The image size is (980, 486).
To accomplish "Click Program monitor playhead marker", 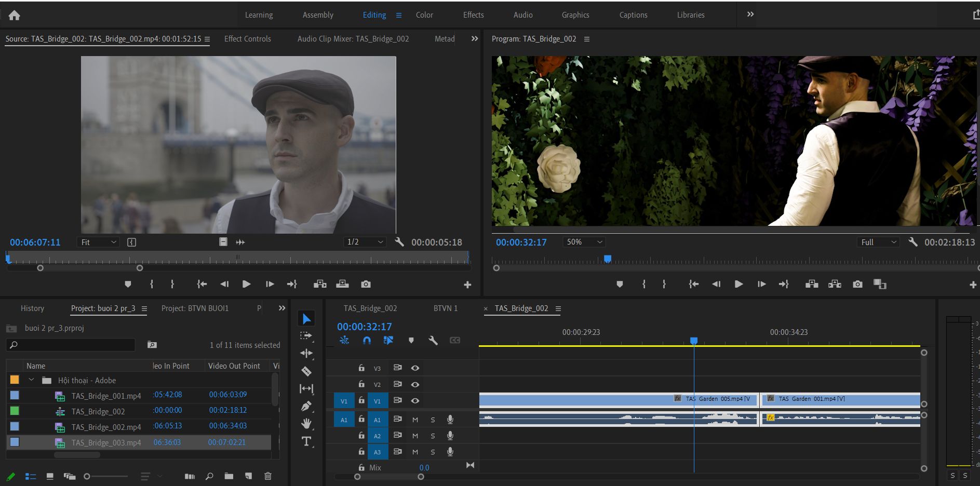I will click(x=608, y=259).
